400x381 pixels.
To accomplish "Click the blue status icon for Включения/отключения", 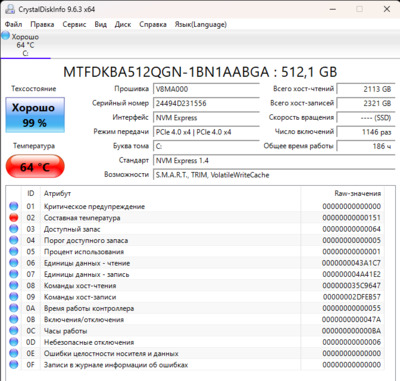I will click(14, 320).
